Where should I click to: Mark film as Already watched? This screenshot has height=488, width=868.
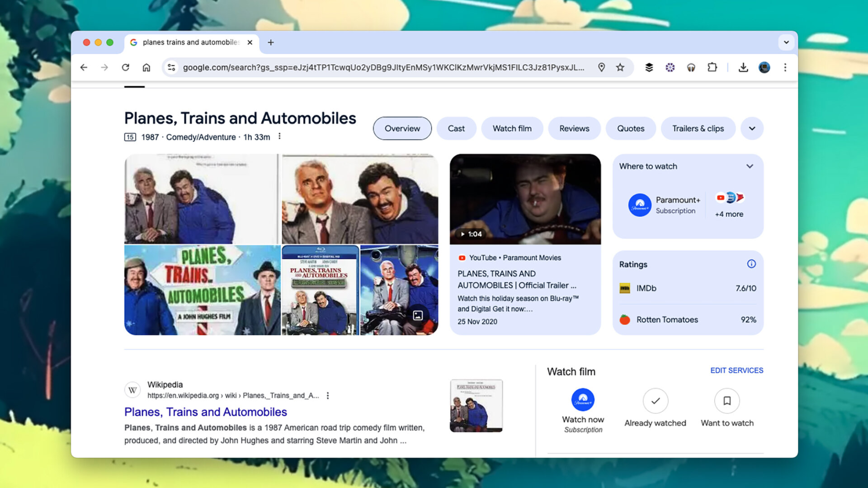655,401
